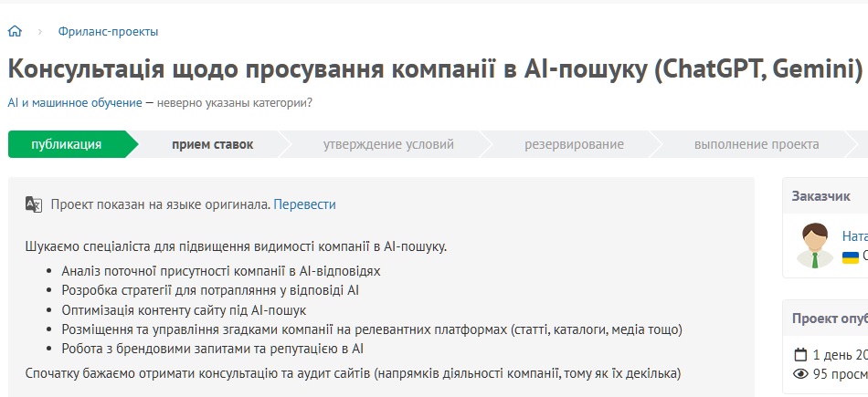Screen dimensions: 868x397
Task: Click the eye views-count icon
Action: click(x=800, y=373)
